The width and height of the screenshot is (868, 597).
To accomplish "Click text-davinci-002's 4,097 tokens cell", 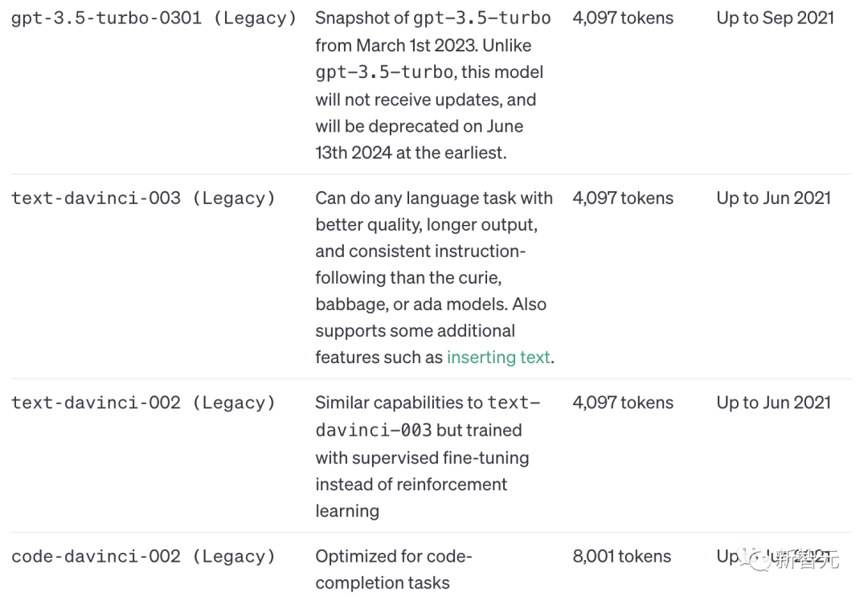I will pyautogui.click(x=623, y=403).
